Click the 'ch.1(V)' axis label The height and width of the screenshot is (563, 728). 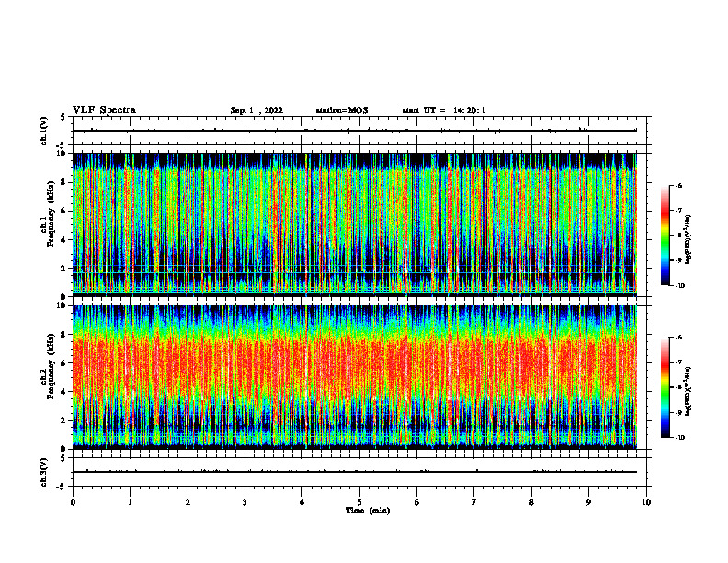(44, 131)
